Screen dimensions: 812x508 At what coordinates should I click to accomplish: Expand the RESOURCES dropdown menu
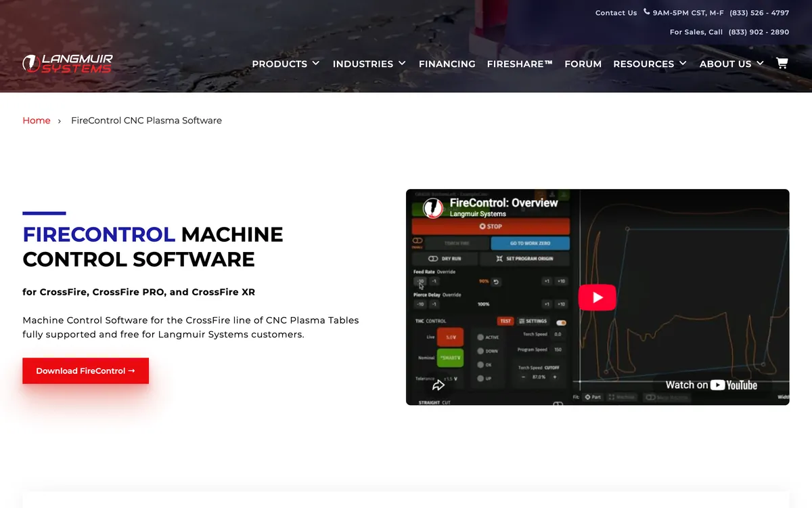click(650, 64)
